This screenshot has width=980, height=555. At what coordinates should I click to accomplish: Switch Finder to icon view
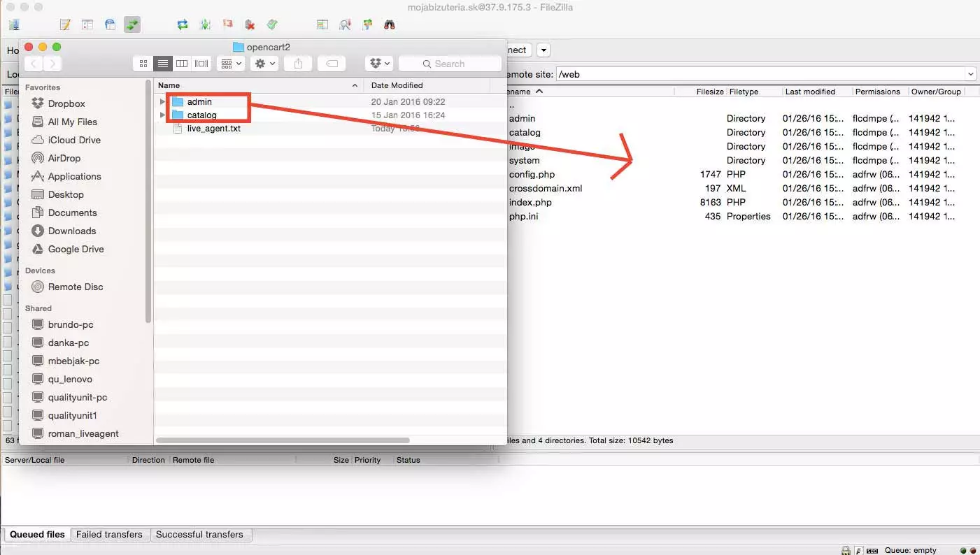pyautogui.click(x=143, y=63)
